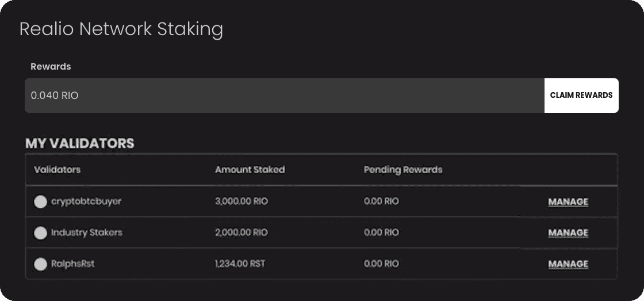644x301 pixels.
Task: Click the cryptobtcbuyer validator avatar icon
Action: 40,202
